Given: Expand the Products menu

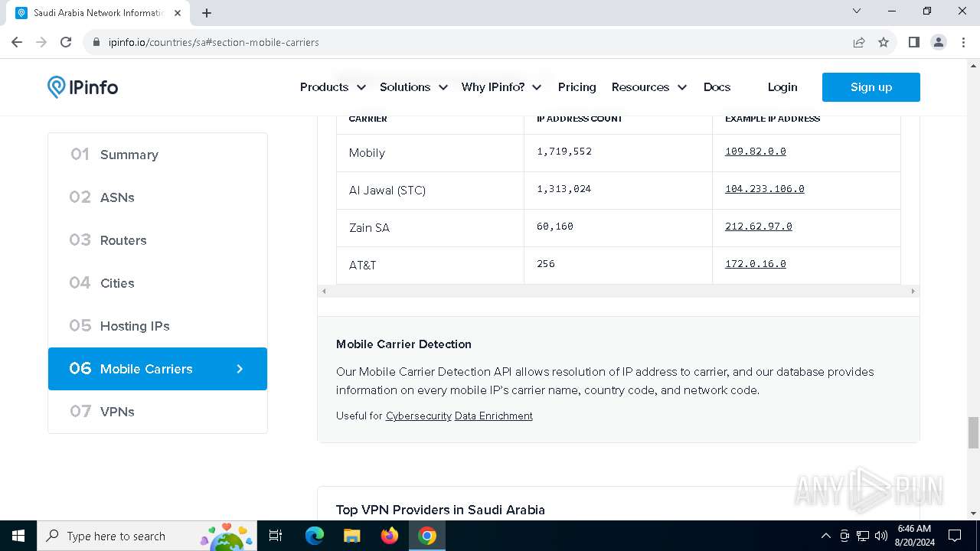Looking at the screenshot, I should point(332,87).
